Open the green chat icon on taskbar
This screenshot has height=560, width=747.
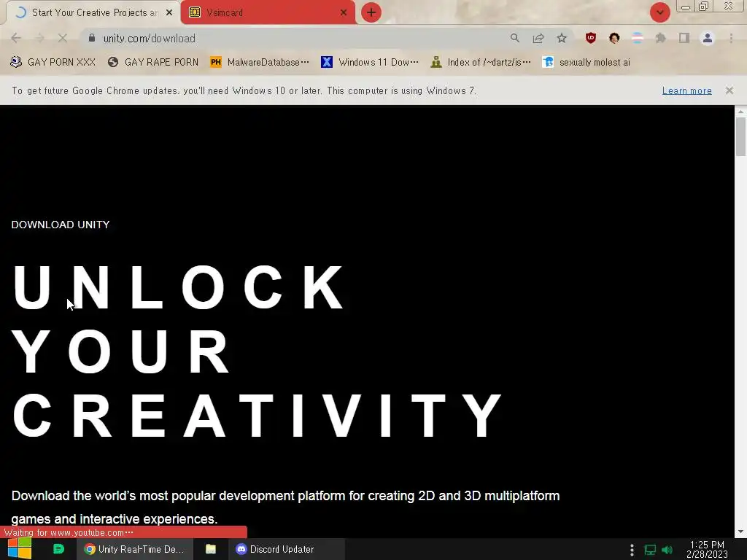click(x=58, y=549)
